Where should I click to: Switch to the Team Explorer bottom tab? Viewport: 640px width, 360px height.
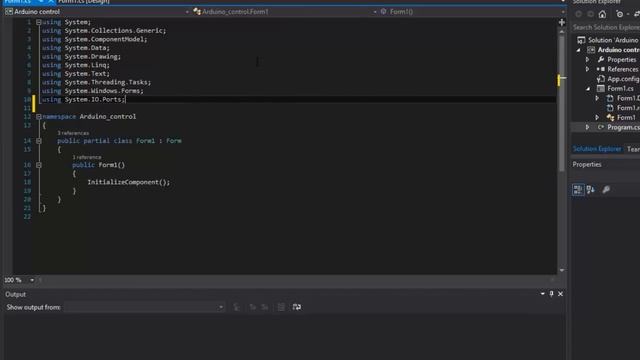[633, 149]
